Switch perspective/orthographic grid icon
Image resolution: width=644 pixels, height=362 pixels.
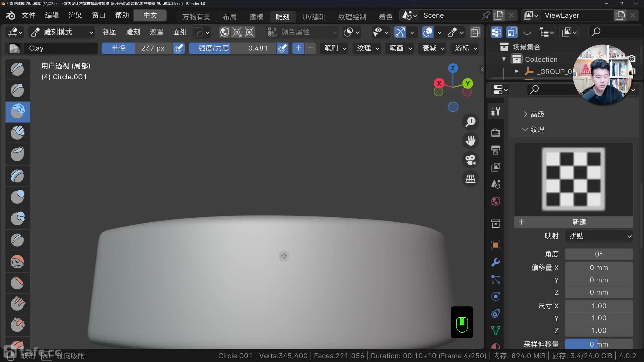pyautogui.click(x=470, y=179)
